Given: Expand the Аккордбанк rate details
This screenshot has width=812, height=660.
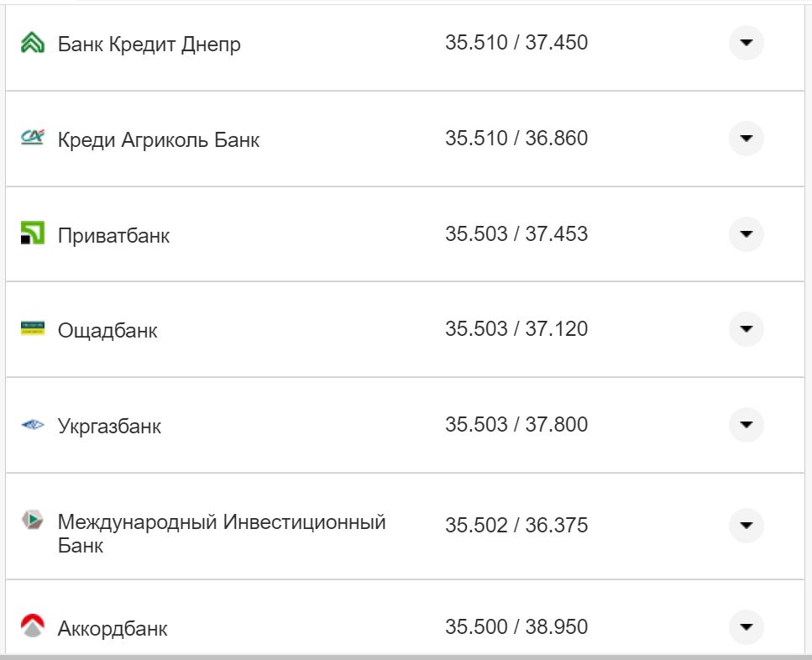Looking at the screenshot, I should point(746,627).
